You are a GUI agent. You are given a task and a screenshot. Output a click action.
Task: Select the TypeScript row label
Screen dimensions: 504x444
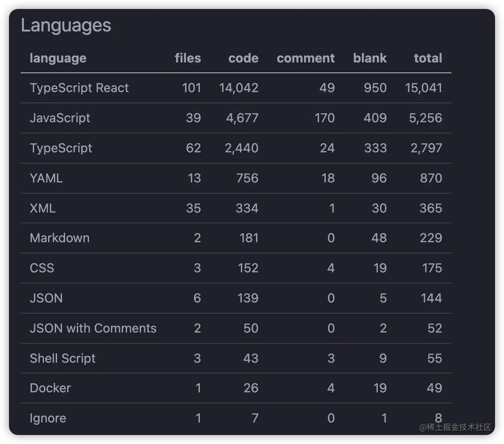(x=61, y=148)
